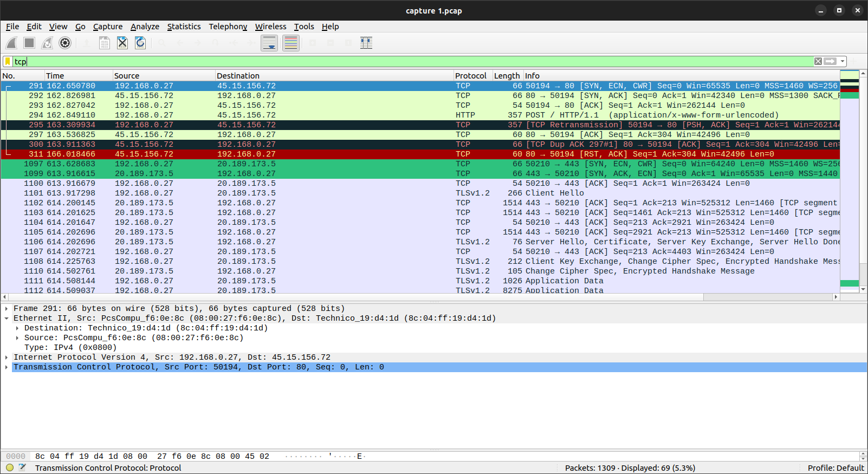
Task: Select packet 294 HTTP POST row
Action: click(x=420, y=115)
